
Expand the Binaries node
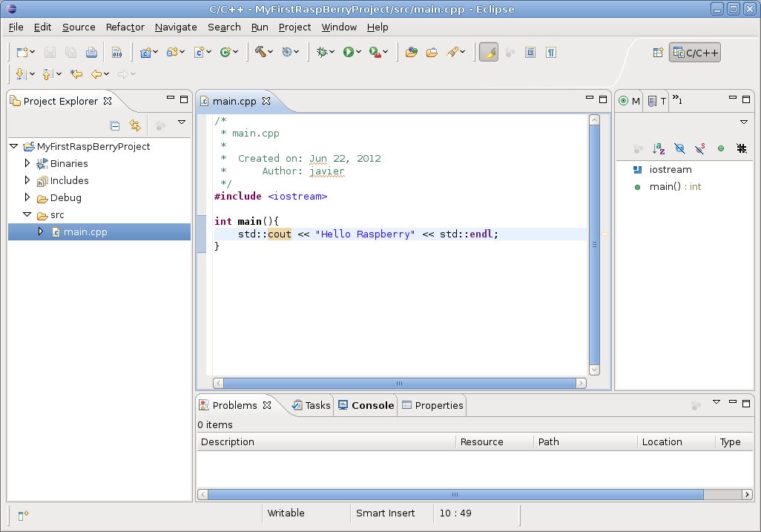(27, 163)
